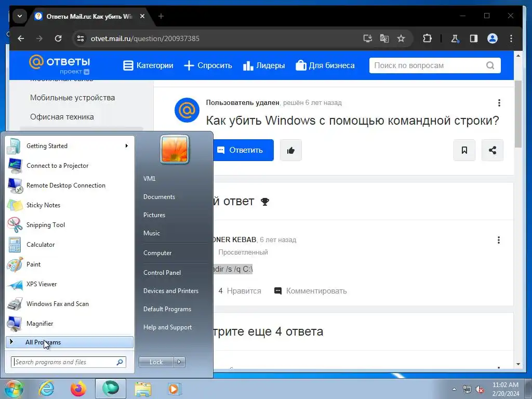The height and width of the screenshot is (399, 532).
Task: Launch Magnifier
Action: pos(70,323)
